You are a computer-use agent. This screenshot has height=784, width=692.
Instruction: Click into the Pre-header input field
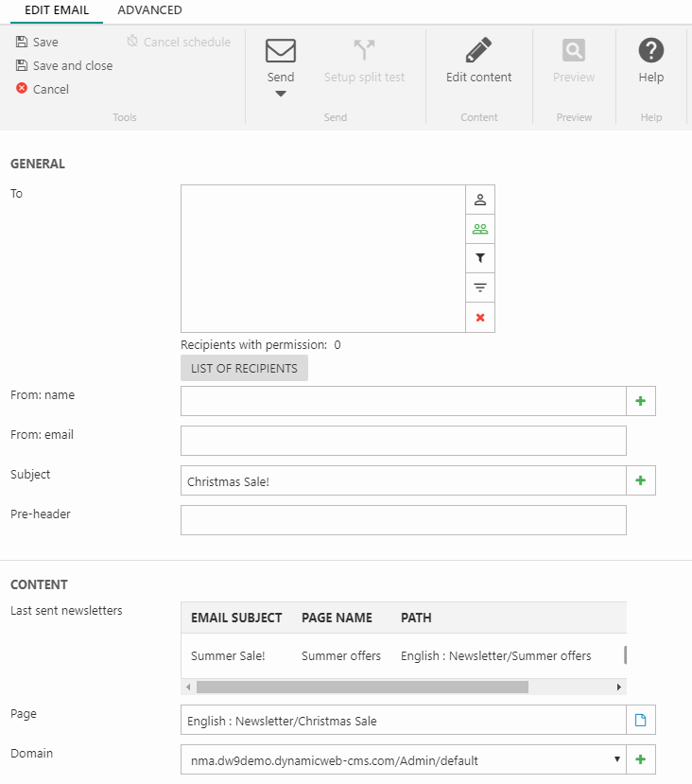click(404, 520)
